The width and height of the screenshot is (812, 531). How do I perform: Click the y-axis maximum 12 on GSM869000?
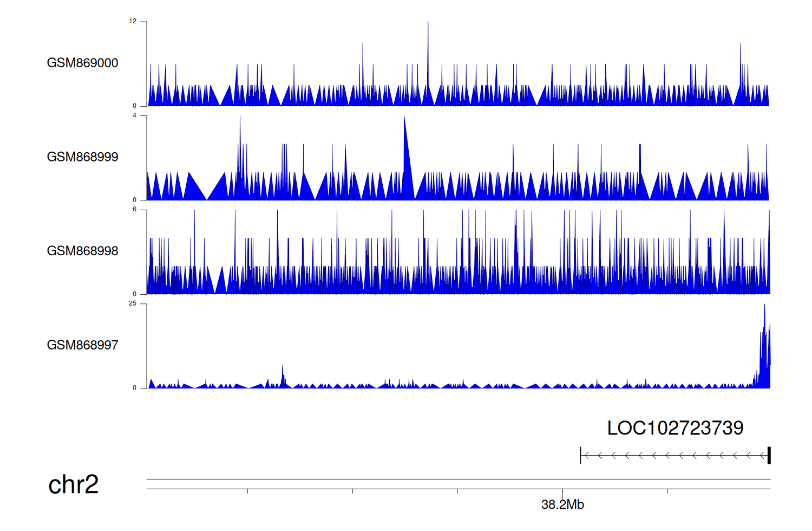coord(133,22)
